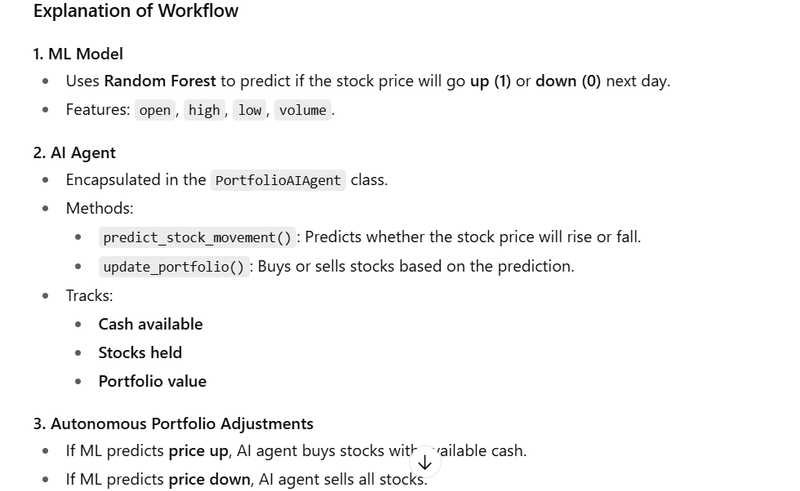The width and height of the screenshot is (800, 491).
Task: Click the "volume" inline code chip
Action: 302,110
